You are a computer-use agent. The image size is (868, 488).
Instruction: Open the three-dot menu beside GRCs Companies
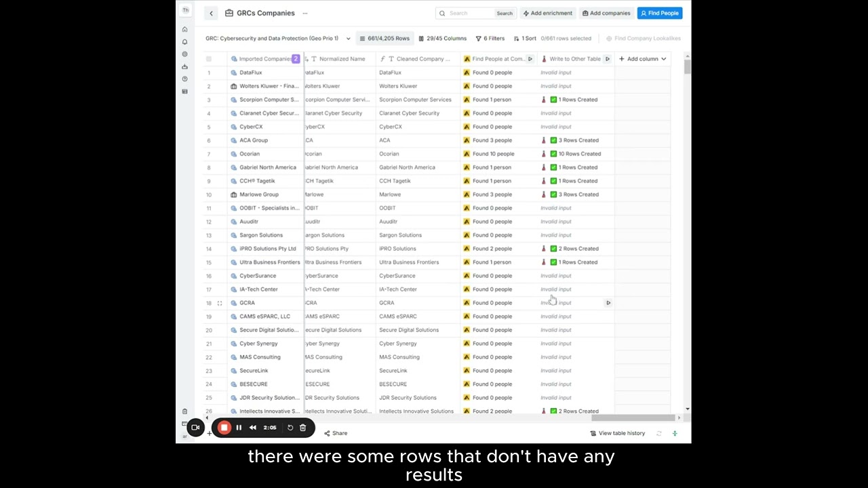pyautogui.click(x=305, y=13)
